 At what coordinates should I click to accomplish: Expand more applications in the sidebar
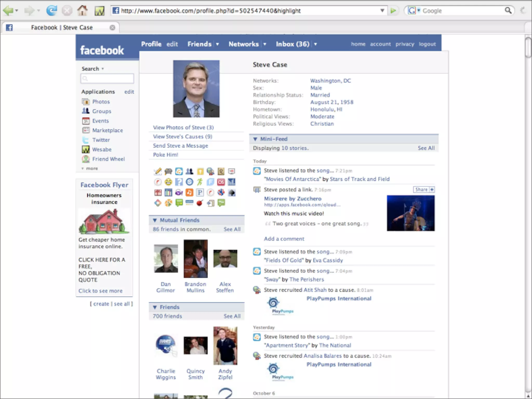coord(90,168)
